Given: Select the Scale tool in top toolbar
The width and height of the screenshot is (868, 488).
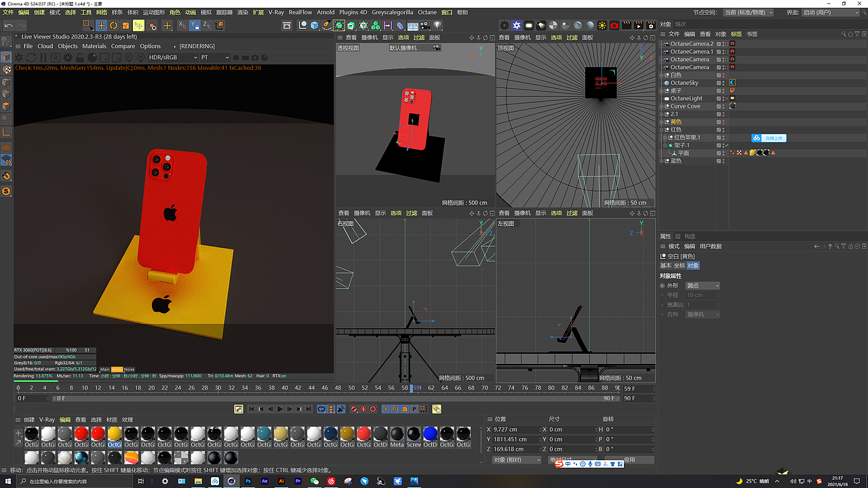Looking at the screenshot, I should 125,26.
